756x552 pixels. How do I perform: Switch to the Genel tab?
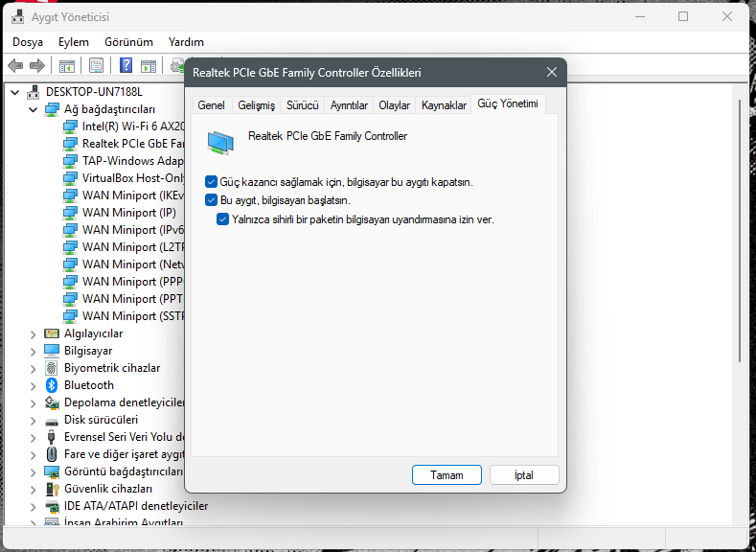211,105
